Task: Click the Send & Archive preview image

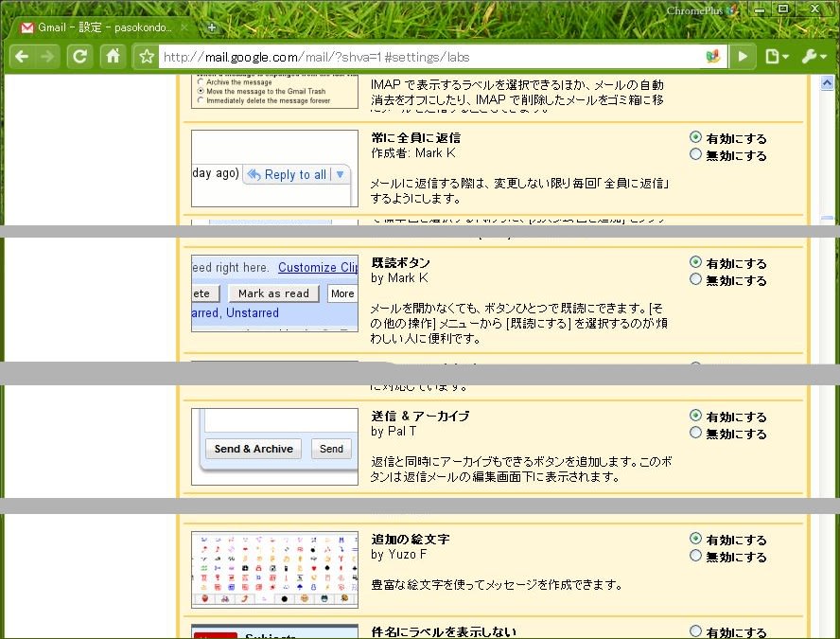Action: (274, 447)
